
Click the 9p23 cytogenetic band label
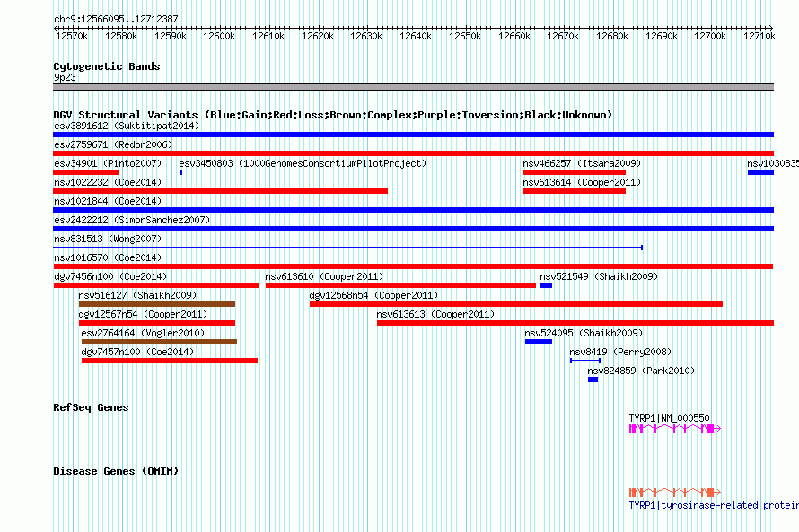(65, 77)
